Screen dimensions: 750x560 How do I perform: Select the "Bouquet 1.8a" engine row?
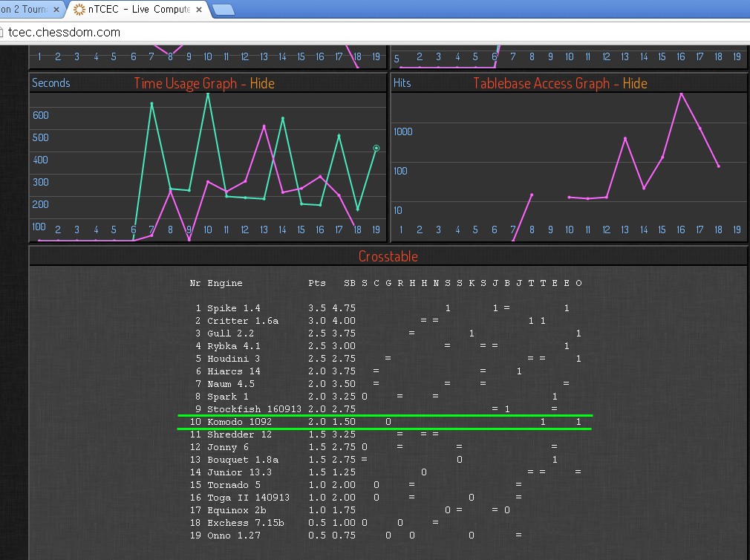click(x=385, y=460)
